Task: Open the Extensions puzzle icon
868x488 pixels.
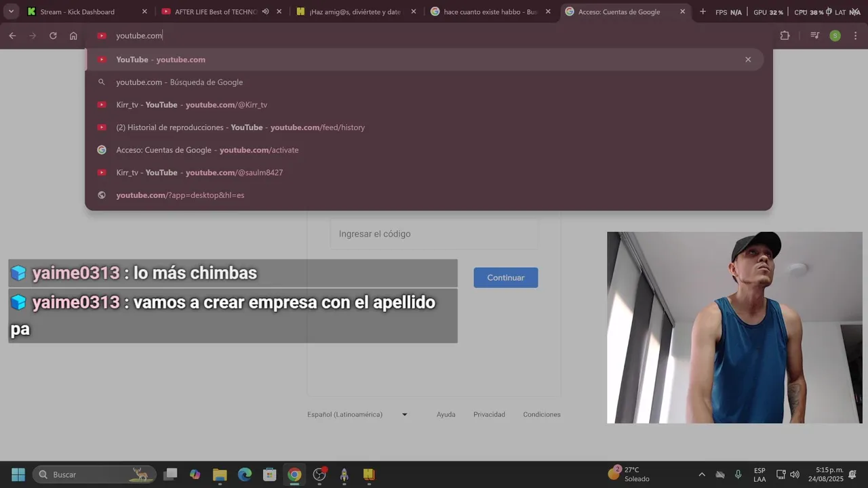Action: [785, 36]
